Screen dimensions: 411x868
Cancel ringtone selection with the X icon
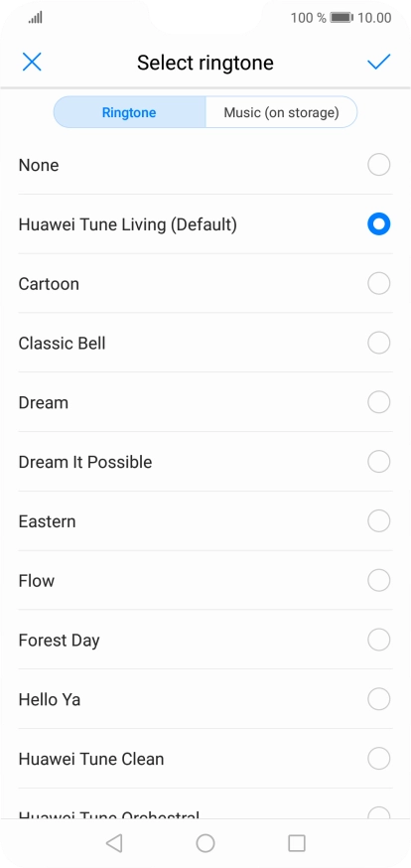pyautogui.click(x=32, y=62)
